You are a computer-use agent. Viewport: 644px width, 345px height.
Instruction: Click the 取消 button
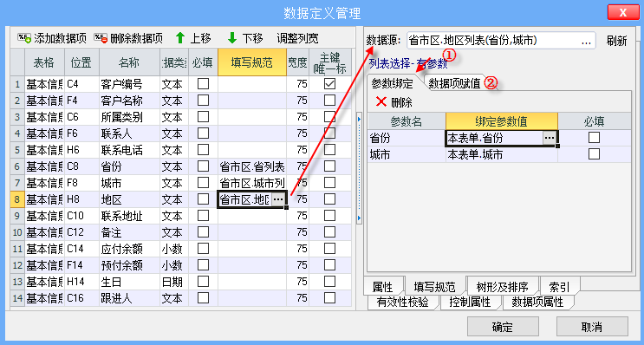coord(592,327)
